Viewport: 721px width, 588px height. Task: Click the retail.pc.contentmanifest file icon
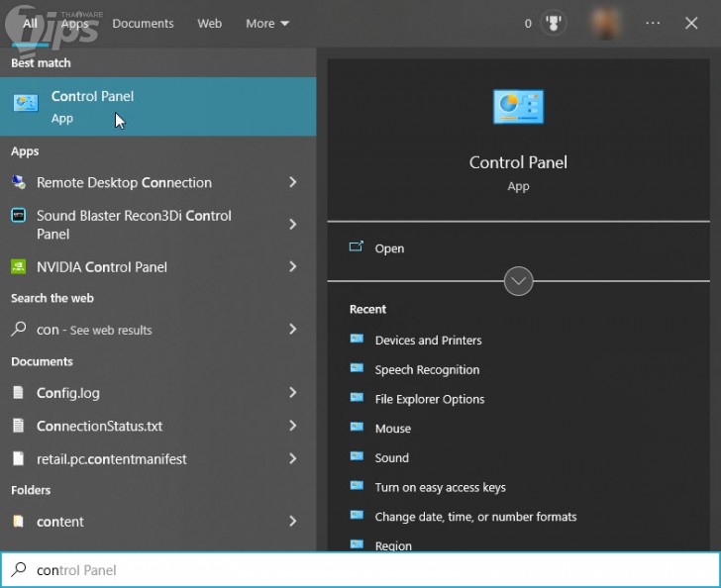(19, 458)
